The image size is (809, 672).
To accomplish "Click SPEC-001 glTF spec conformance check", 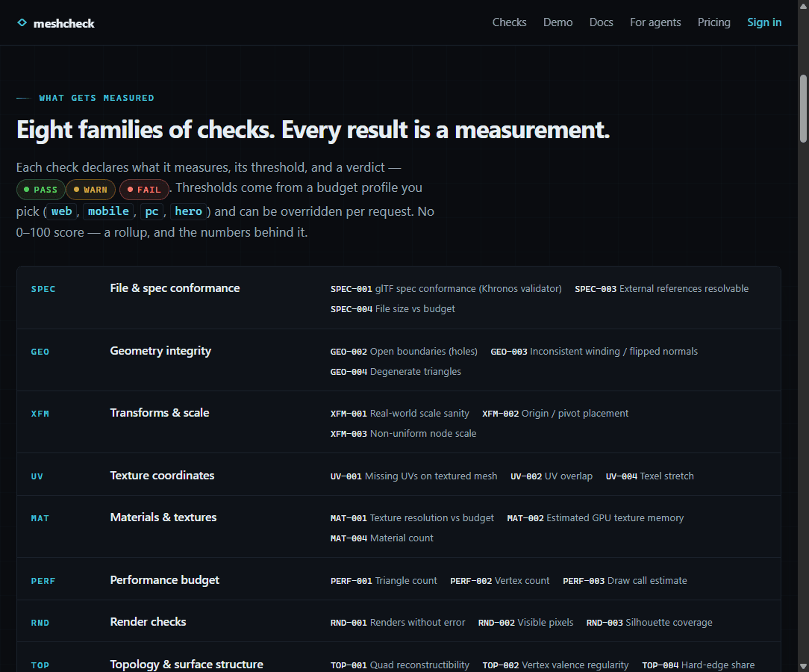I will 446,288.
